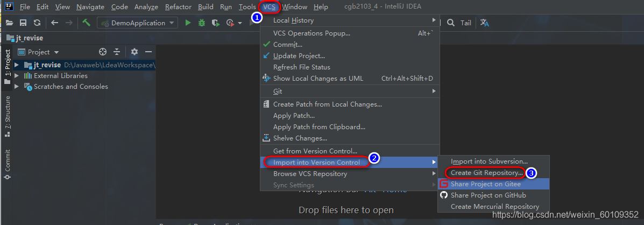The height and width of the screenshot is (225, 644).
Task: Choose Show Local Changes as UML
Action: [x=350, y=79]
